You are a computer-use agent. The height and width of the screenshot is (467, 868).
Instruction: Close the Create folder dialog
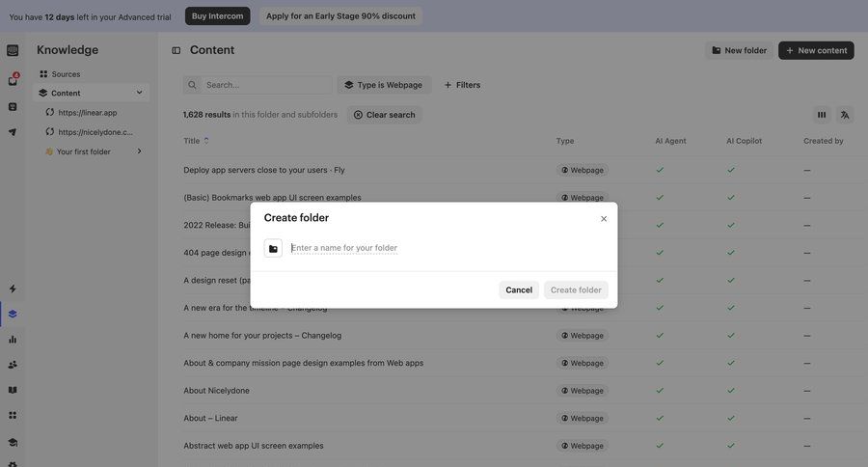point(604,219)
